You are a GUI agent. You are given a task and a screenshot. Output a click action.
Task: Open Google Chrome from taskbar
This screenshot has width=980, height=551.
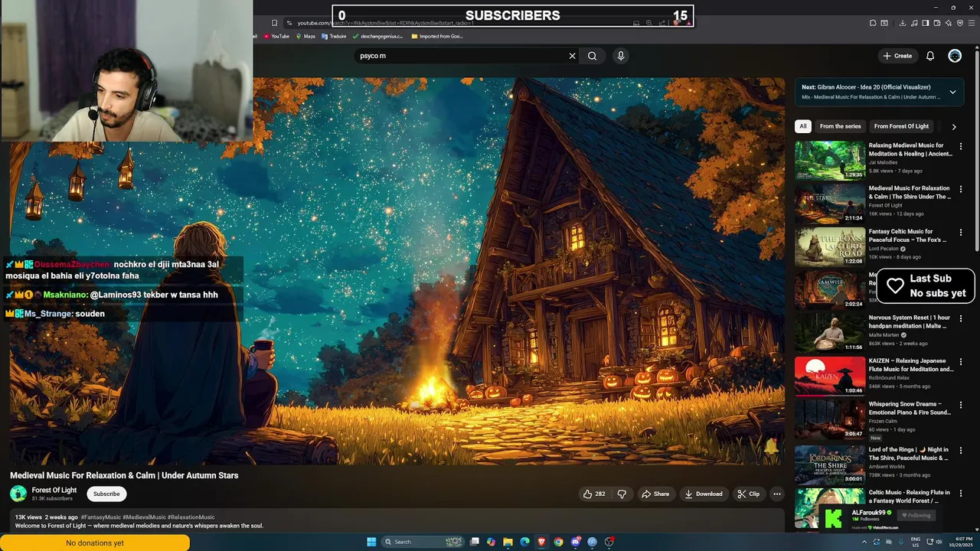point(558,542)
